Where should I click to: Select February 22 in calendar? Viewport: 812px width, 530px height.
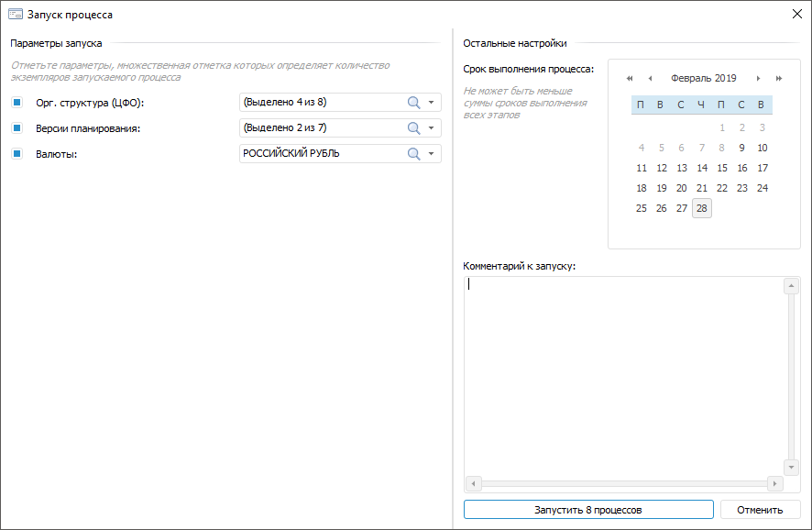722,189
